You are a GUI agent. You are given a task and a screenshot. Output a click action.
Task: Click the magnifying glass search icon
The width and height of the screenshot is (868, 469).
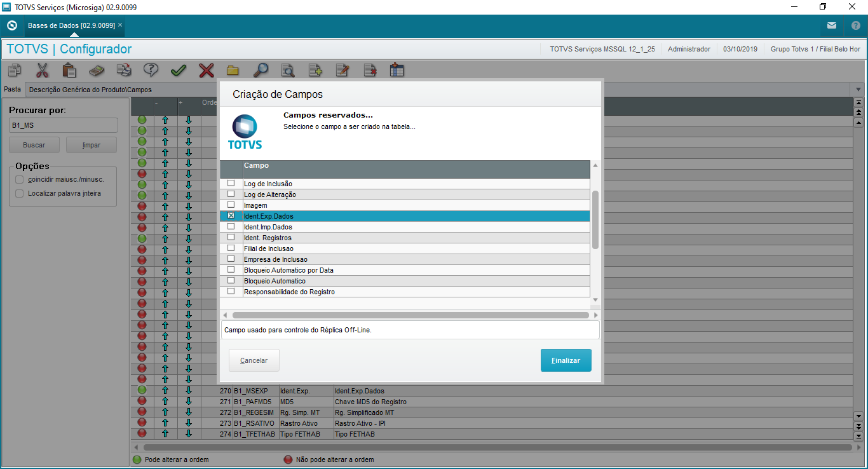pyautogui.click(x=261, y=70)
